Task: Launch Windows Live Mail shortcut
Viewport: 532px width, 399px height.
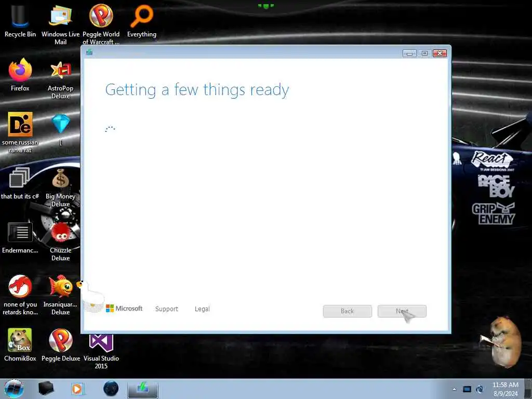Action: 60,24
